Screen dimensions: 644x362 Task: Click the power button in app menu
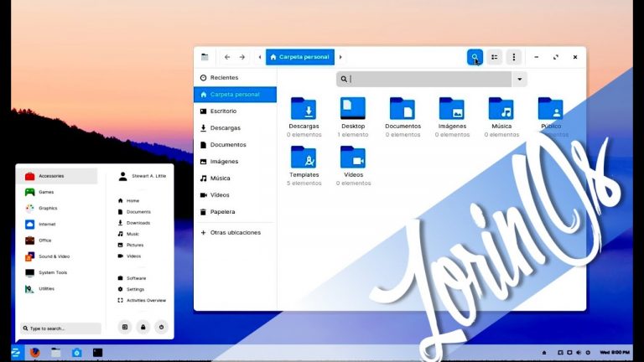coord(161,327)
